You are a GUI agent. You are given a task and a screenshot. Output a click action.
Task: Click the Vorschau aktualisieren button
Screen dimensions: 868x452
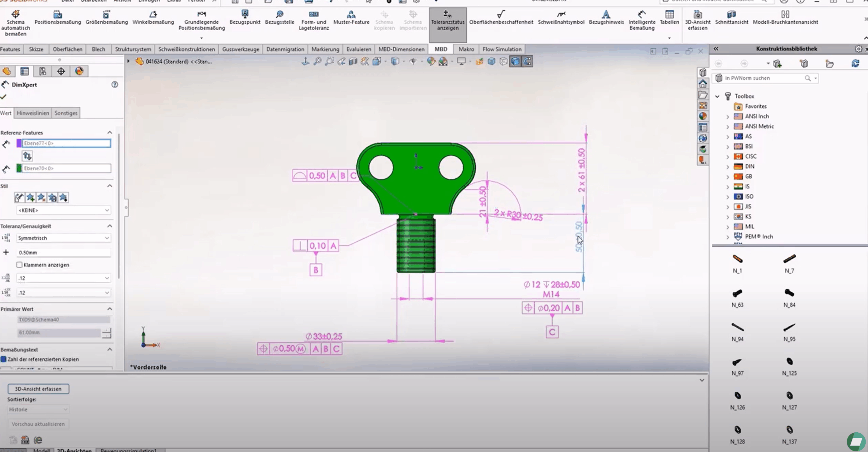(x=38, y=424)
